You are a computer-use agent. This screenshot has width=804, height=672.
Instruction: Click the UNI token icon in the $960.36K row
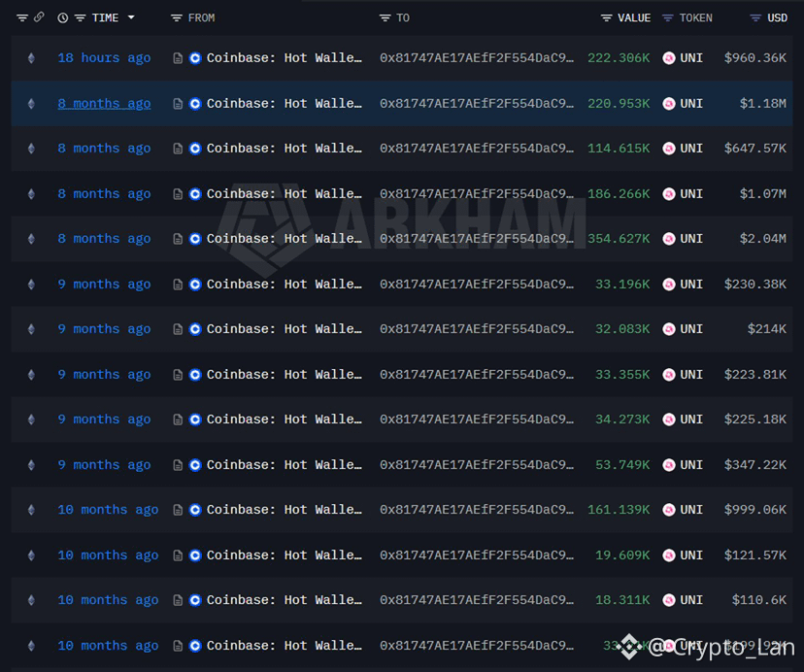669,58
